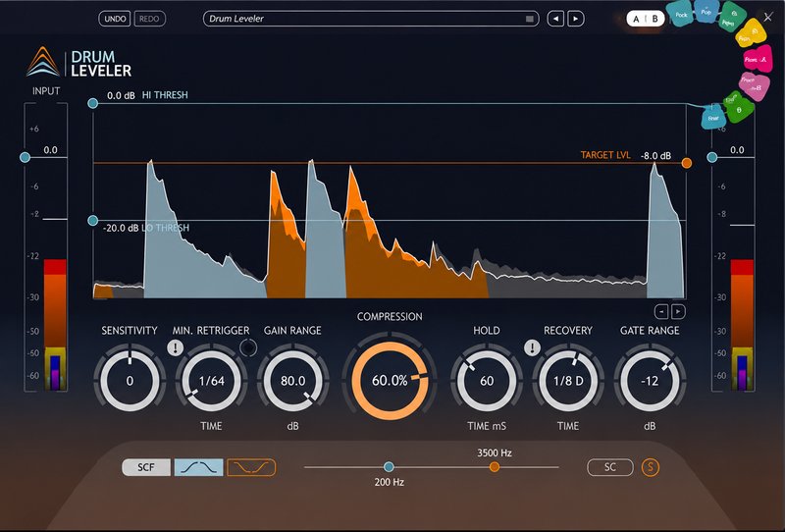Click the 200 Hz filter frequency handle

389,467
